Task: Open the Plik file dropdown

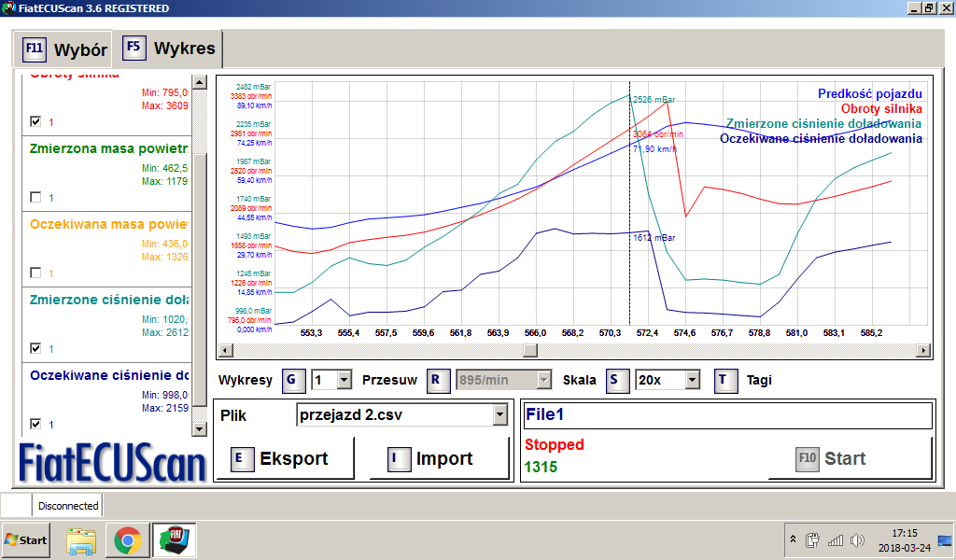Action: click(500, 415)
